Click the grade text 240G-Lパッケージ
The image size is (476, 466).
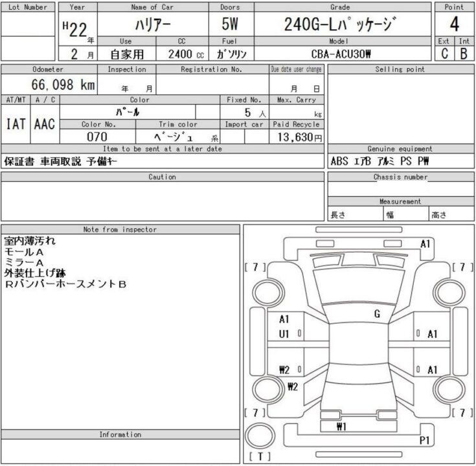tap(340, 25)
